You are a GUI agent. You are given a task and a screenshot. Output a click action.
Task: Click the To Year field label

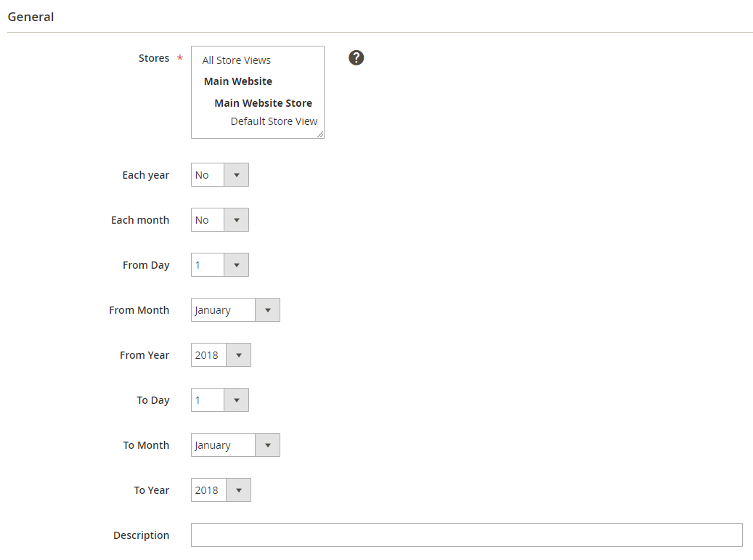click(x=151, y=490)
